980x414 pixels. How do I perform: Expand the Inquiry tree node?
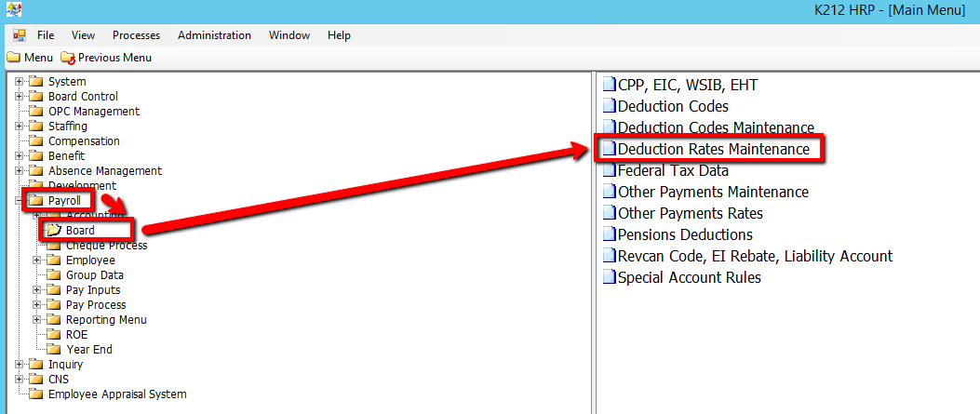click(20, 365)
